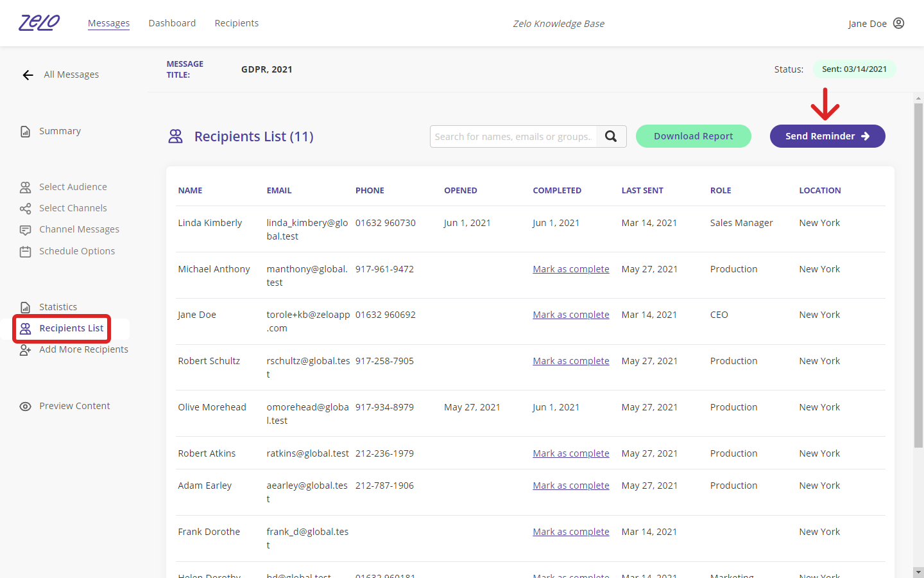Click the CEO role cell

pyautogui.click(x=719, y=315)
